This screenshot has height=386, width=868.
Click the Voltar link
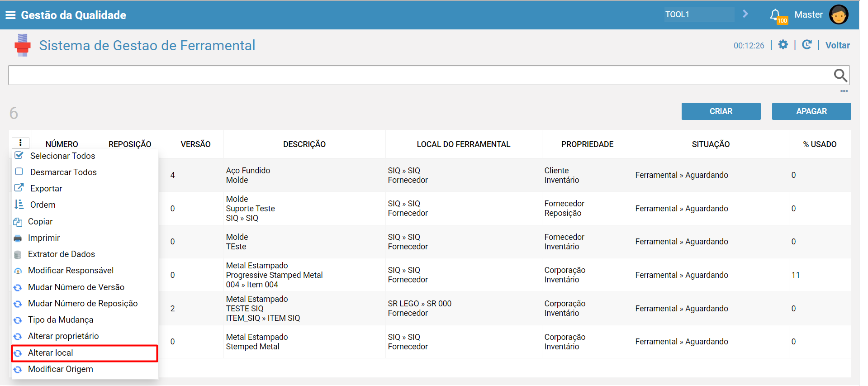point(837,45)
